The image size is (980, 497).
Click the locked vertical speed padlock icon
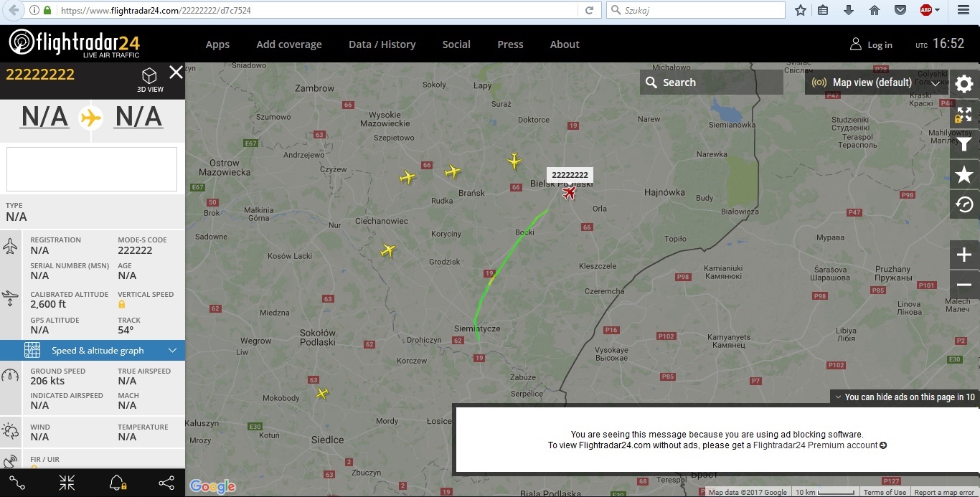coord(121,304)
